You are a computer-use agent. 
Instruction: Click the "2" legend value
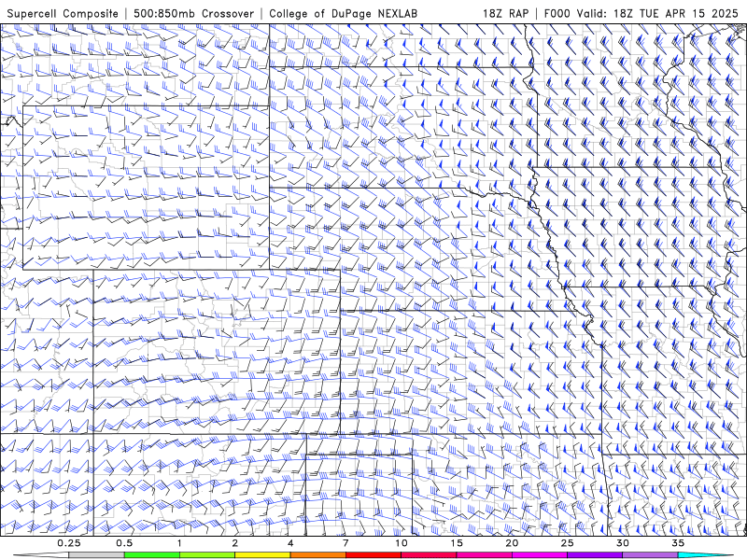coord(235,543)
